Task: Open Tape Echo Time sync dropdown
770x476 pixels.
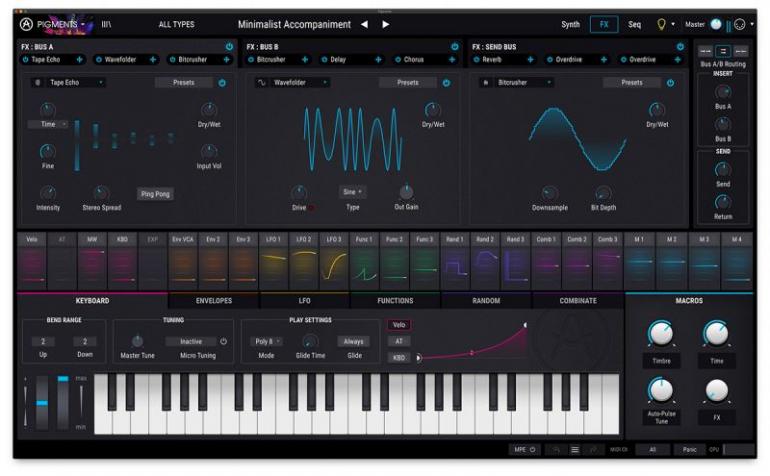Action: 48,124
